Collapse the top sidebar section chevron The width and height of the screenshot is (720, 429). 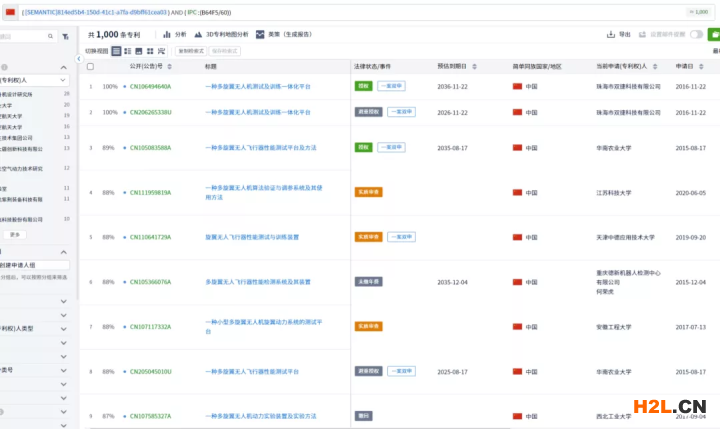click(x=63, y=64)
